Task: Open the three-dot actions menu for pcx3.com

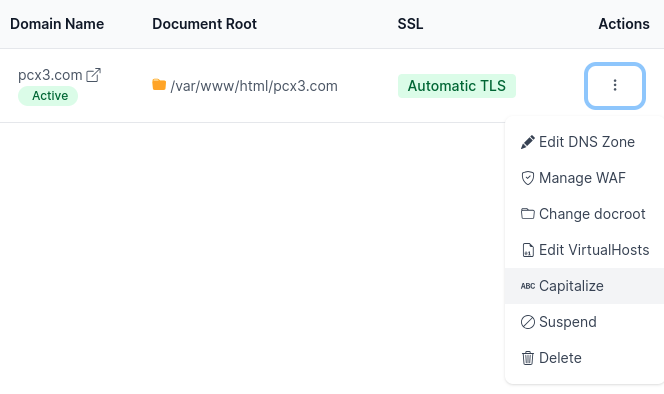Action: 615,86
